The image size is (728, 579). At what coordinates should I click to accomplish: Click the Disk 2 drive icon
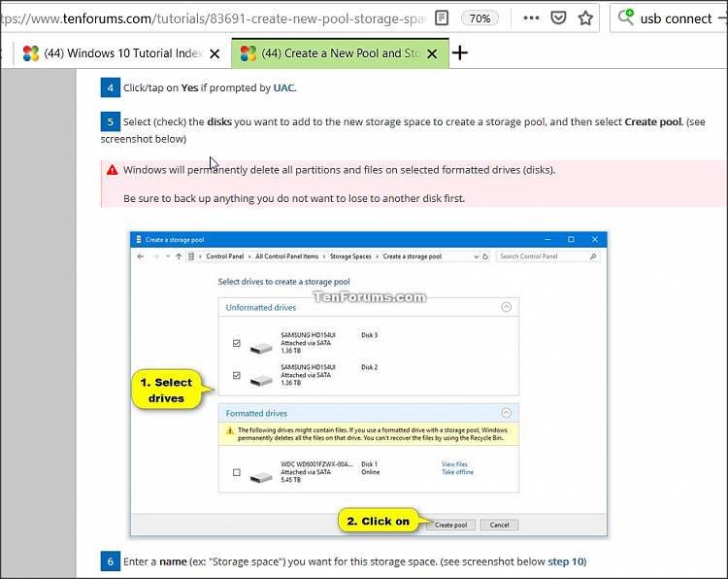click(x=261, y=381)
